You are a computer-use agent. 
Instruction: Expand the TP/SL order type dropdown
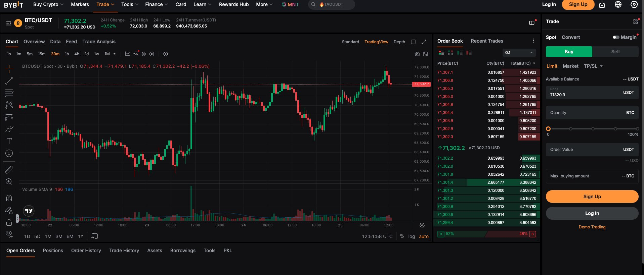(593, 66)
